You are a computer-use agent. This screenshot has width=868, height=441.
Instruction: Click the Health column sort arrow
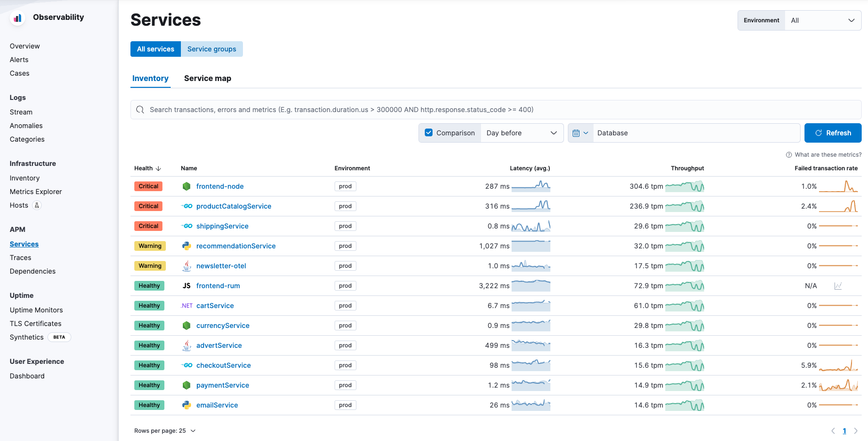[x=158, y=168]
